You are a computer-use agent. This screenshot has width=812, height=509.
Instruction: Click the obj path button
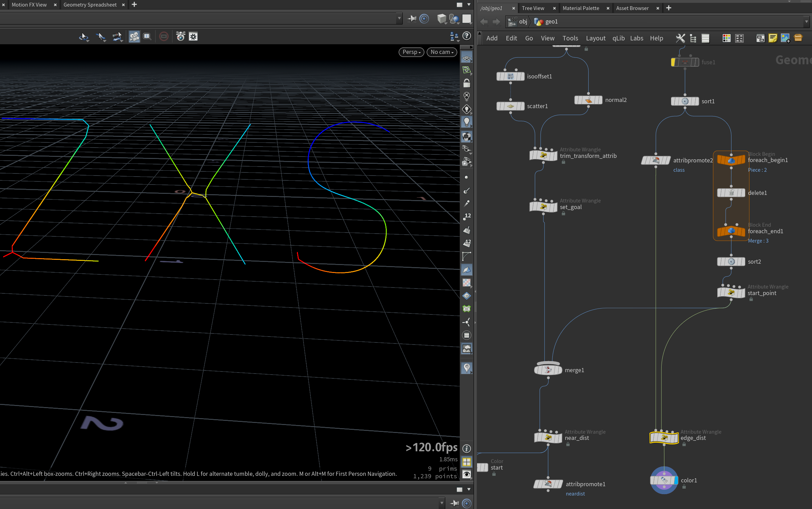[518, 21]
